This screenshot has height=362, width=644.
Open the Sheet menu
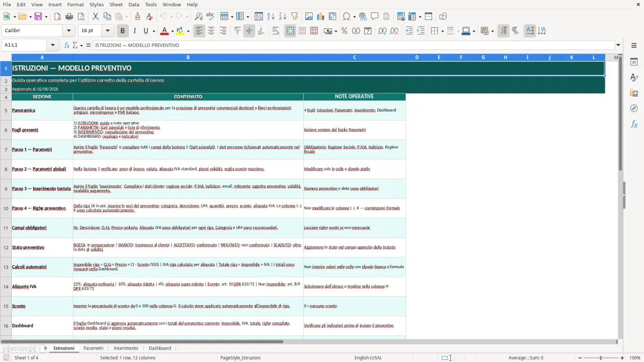(116, 4)
